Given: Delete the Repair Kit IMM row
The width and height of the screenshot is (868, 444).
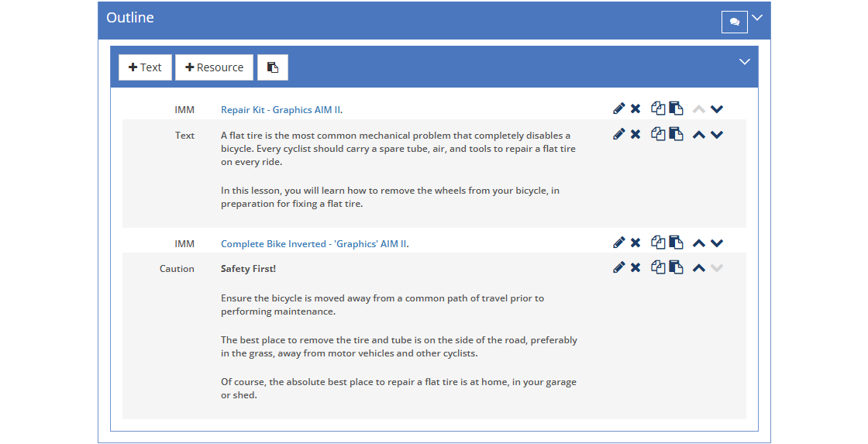Looking at the screenshot, I should click(635, 108).
